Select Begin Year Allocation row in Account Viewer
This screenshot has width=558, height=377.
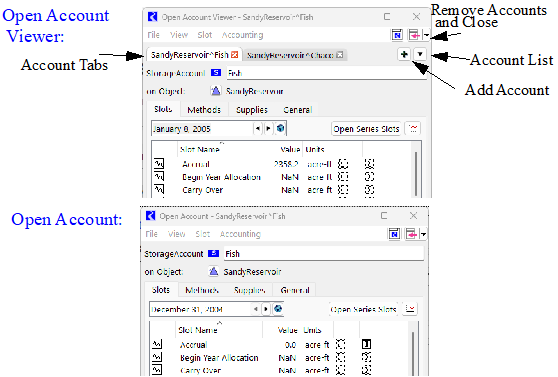click(281, 177)
